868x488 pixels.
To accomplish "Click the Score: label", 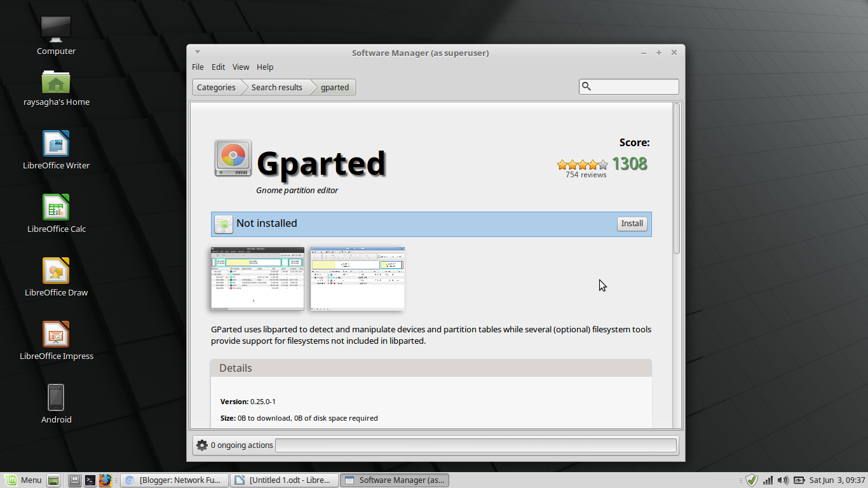I will (635, 143).
